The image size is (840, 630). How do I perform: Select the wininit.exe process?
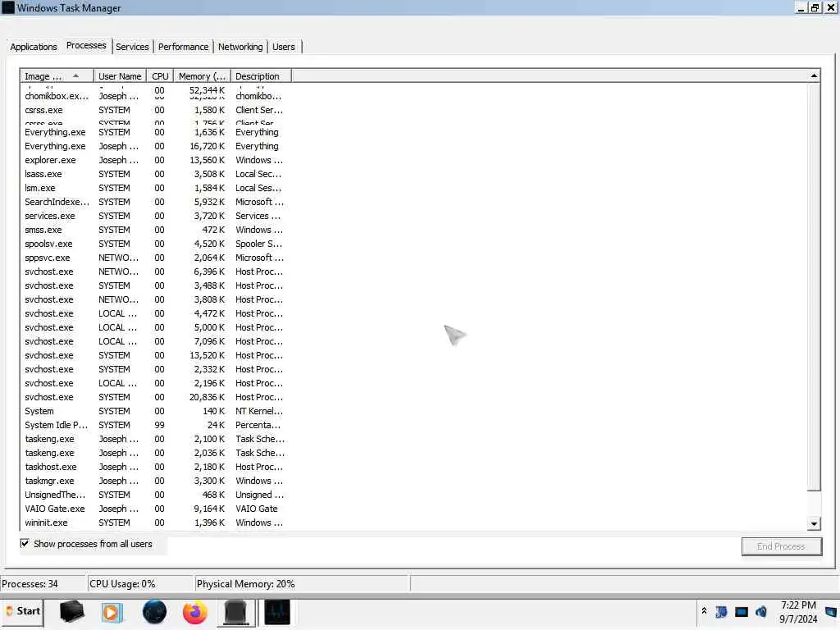[x=154, y=523]
